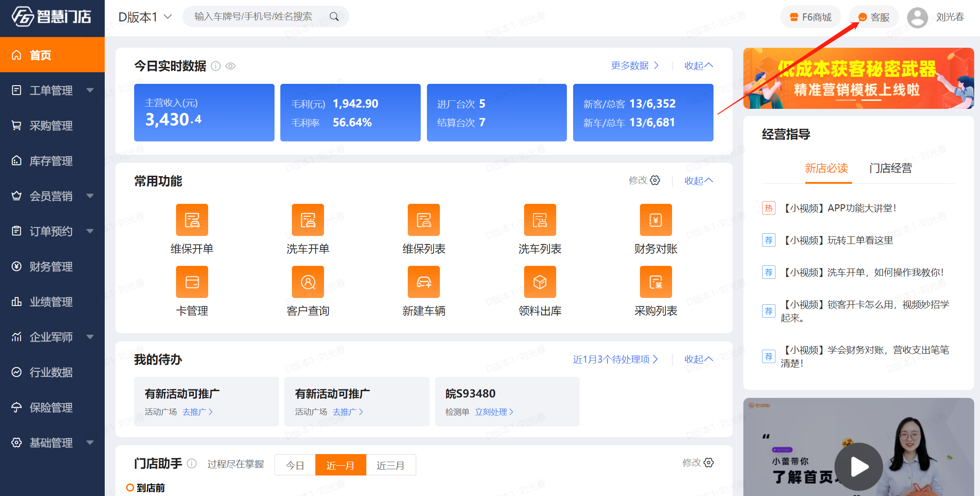Viewport: 980px width, 496px height.
Task: Open 采购管理 sidebar item
Action: [52, 125]
